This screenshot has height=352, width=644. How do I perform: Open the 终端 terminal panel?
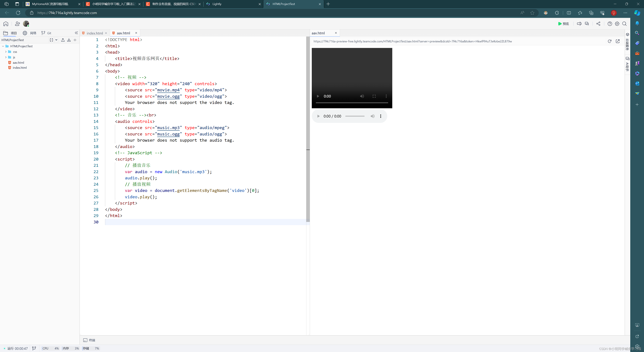coord(89,340)
